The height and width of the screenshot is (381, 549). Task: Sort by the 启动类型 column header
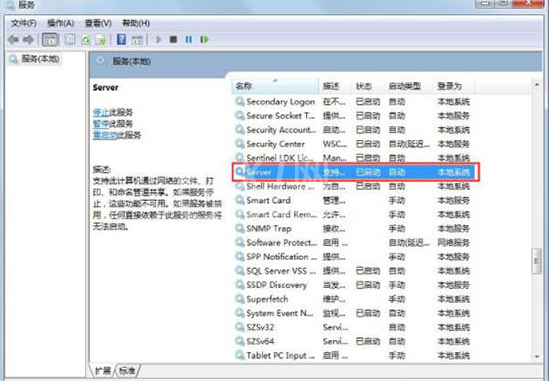coord(409,86)
